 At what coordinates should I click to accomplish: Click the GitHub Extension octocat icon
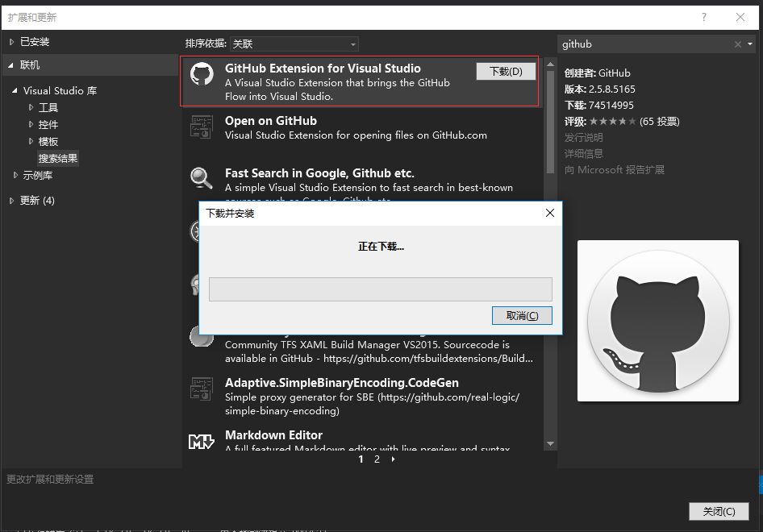tap(202, 74)
